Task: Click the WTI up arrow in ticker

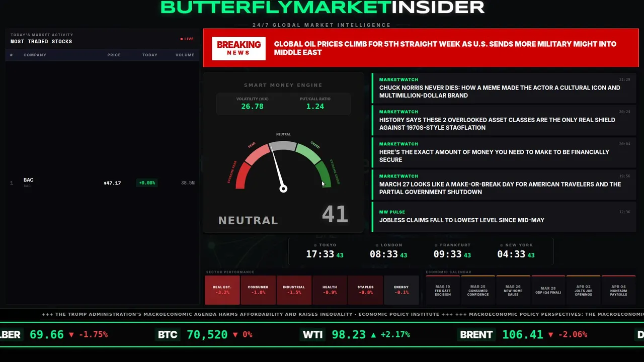Action: [373, 335]
